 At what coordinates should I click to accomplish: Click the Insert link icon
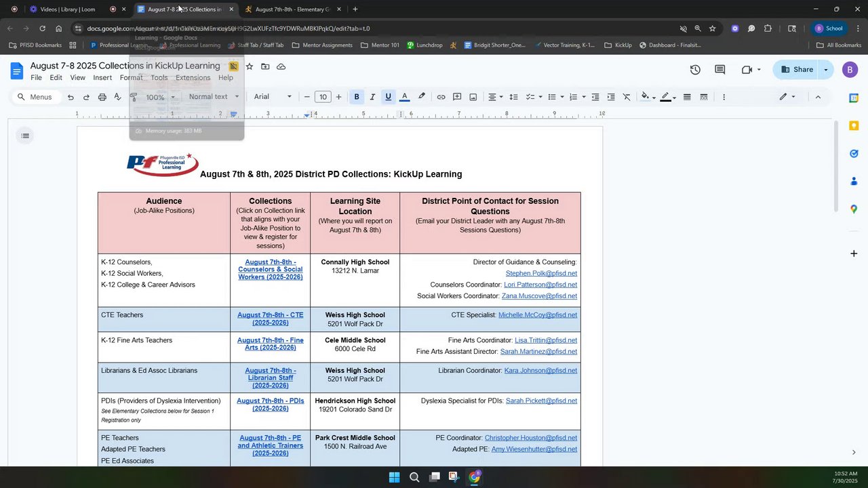pyautogui.click(x=441, y=97)
